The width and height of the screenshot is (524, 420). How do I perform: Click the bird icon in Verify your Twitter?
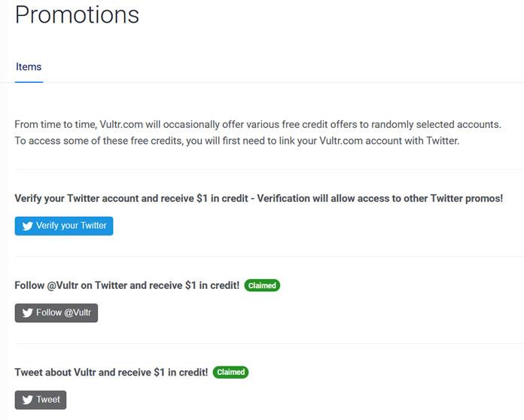click(x=27, y=227)
